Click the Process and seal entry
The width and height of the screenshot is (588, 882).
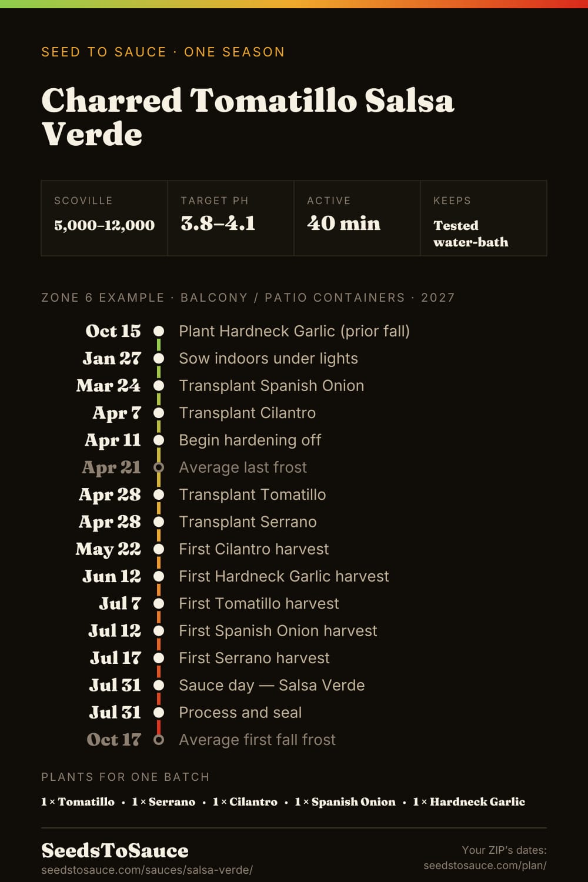240,713
